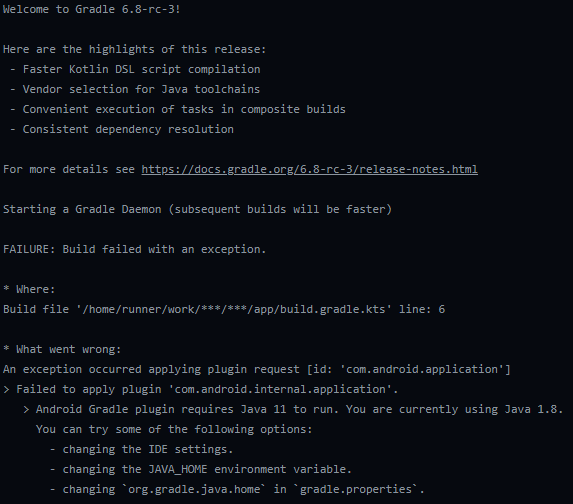The image size is (573, 504).
Task: Click the '* Where:' heading line
Action: 29,289
